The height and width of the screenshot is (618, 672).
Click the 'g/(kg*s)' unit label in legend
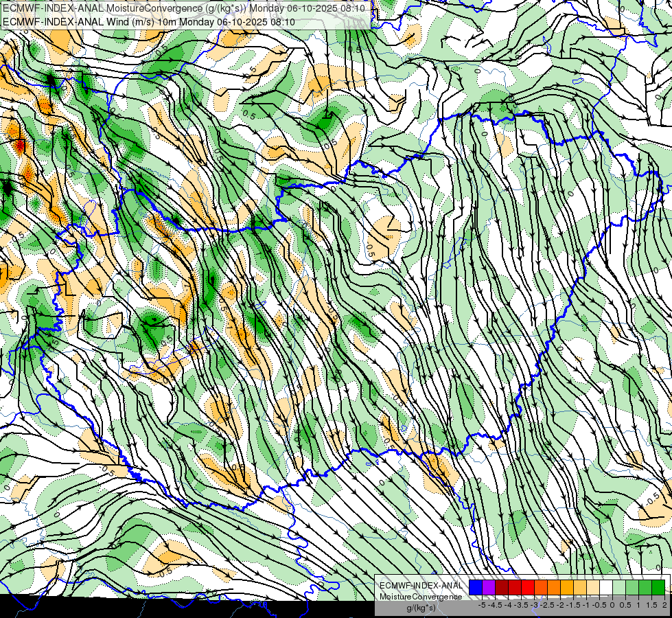(x=421, y=608)
